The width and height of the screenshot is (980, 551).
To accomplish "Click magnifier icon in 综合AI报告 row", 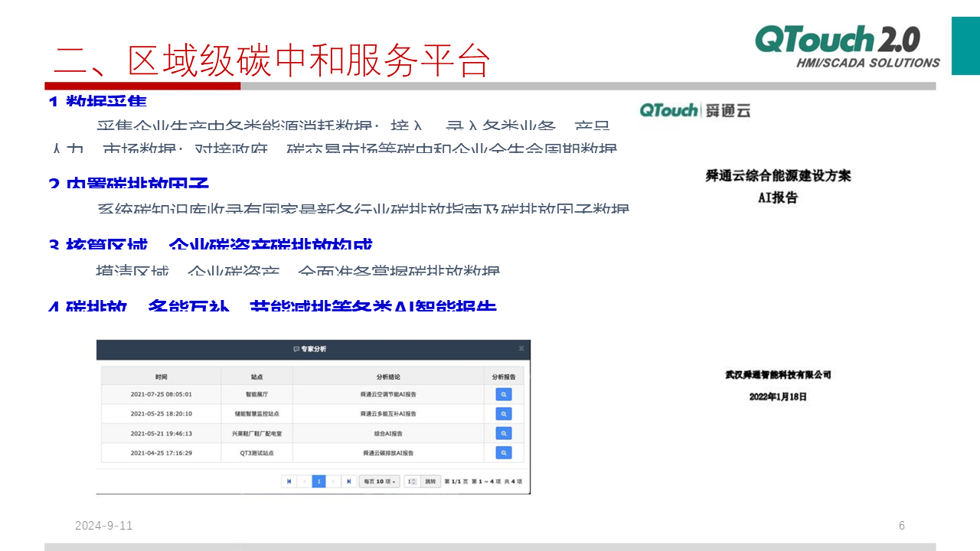I will (503, 433).
